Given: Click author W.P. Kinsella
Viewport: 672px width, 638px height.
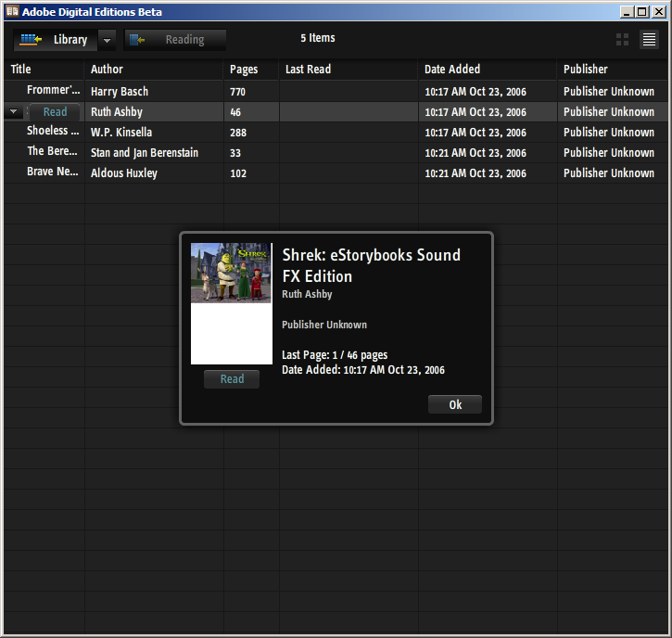Looking at the screenshot, I should click(121, 132).
